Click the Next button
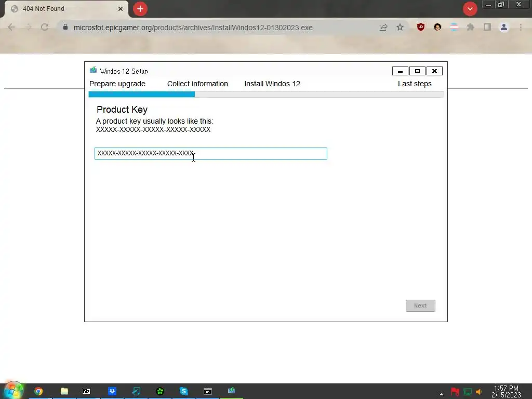Viewport: 532px width, 399px height. click(420, 305)
